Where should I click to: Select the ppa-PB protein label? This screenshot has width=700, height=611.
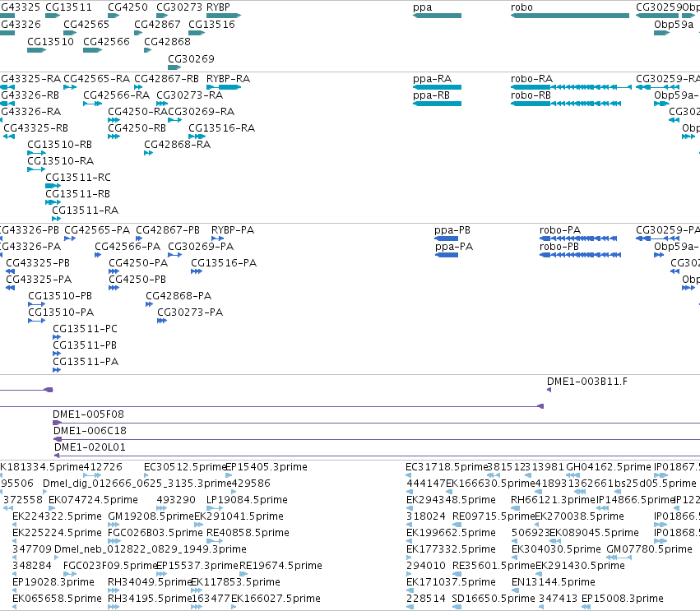coord(452,231)
